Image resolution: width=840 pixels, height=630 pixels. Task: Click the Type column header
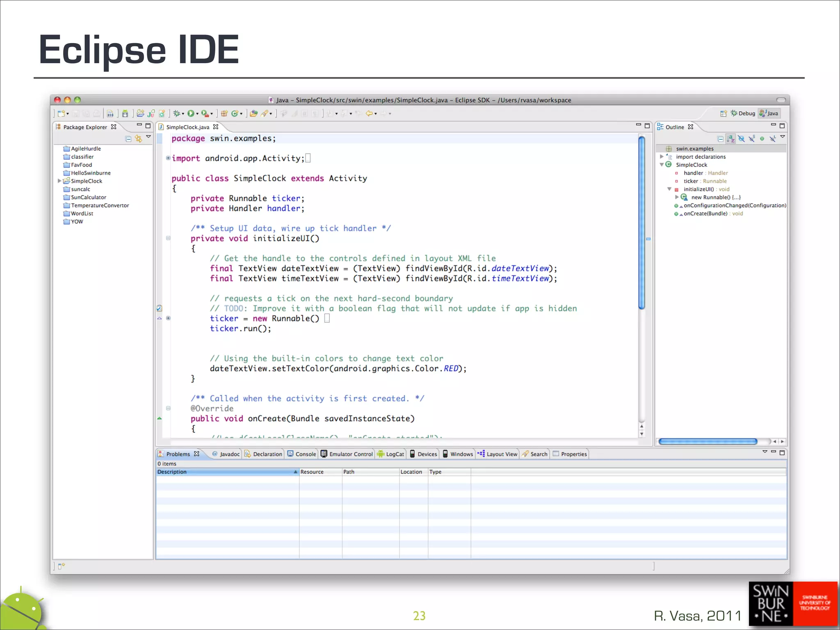(449, 472)
